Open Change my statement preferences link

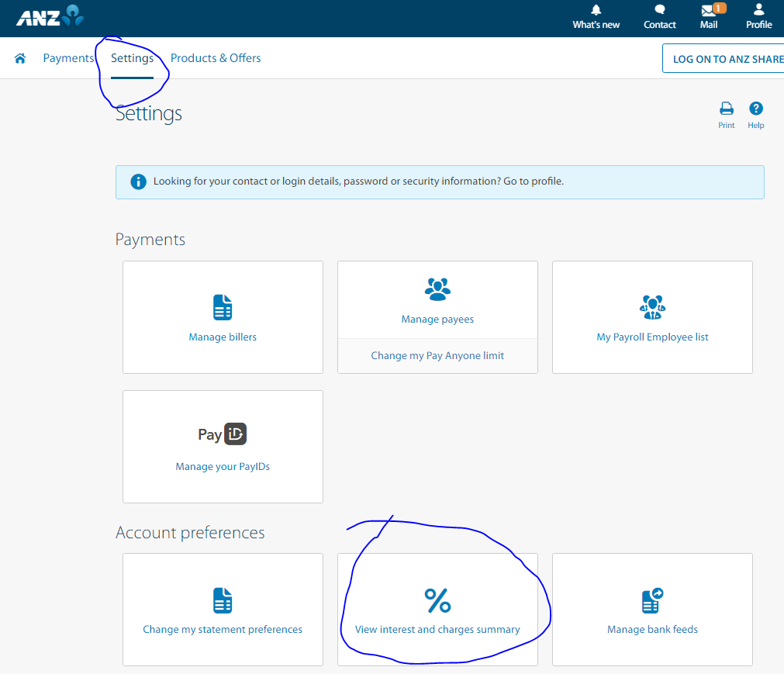223,630
